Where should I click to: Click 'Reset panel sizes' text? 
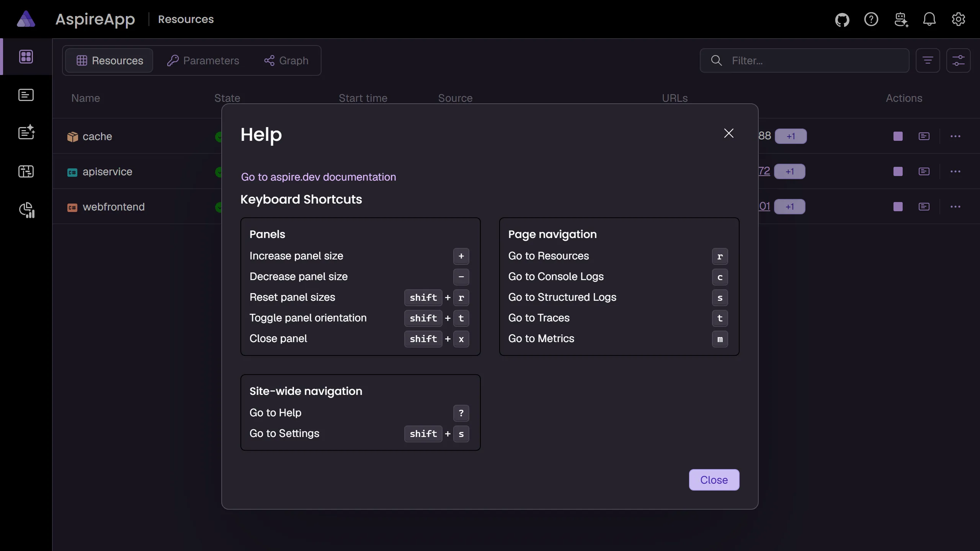pos(292,297)
